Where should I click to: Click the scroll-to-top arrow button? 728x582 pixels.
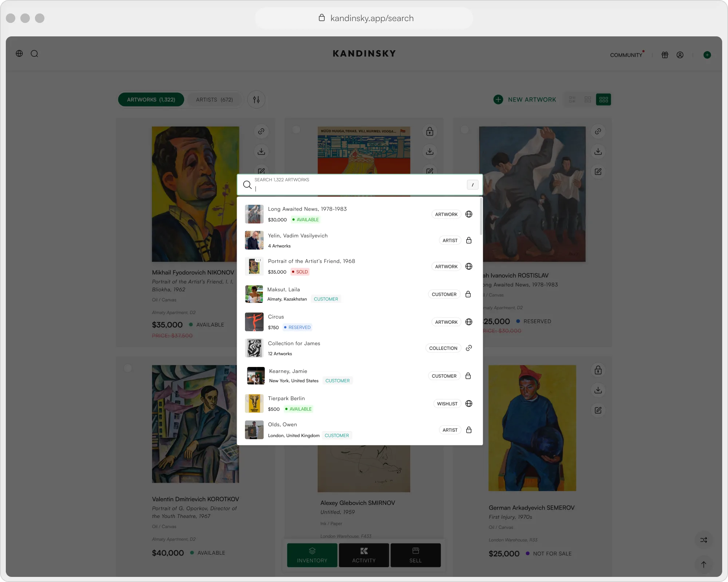click(704, 565)
